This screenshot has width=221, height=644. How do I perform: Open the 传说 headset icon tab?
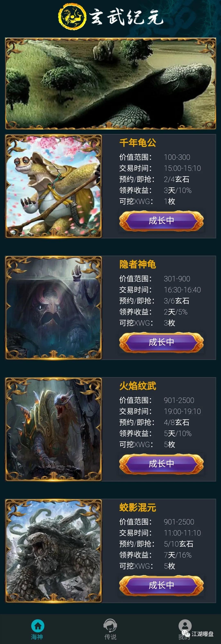click(x=110, y=626)
